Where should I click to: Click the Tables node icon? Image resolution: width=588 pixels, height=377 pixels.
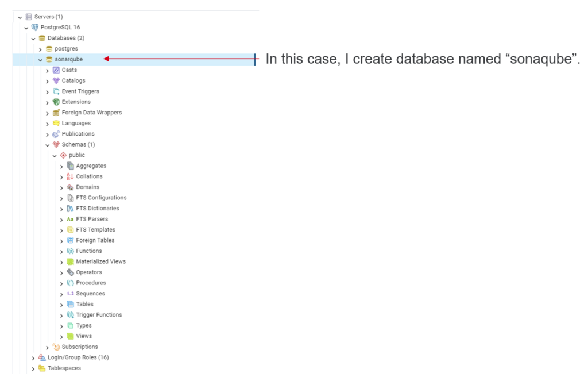click(x=71, y=304)
